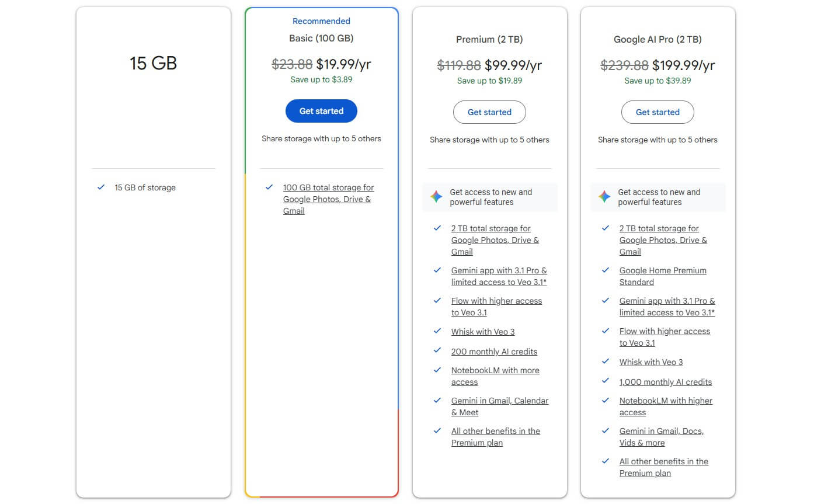The height and width of the screenshot is (504, 814).
Task: Click the checkmark beside Google Home Premium Standard
Action: pos(606,270)
